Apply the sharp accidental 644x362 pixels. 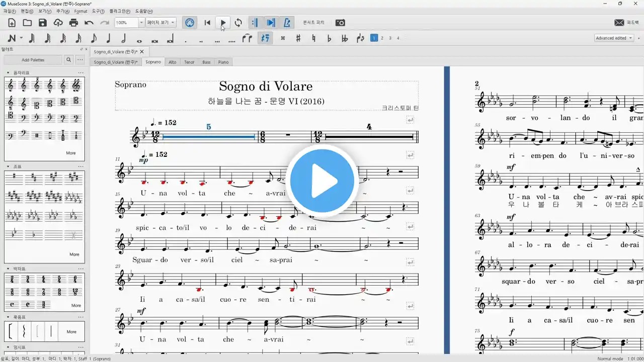point(298,38)
